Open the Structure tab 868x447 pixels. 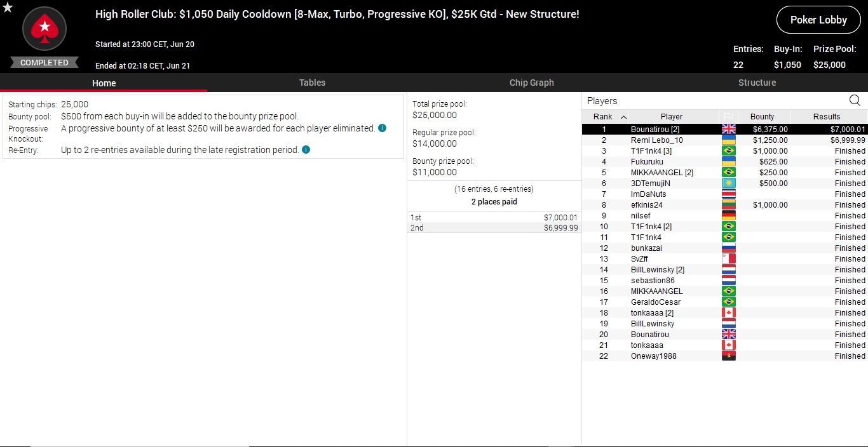coord(757,83)
